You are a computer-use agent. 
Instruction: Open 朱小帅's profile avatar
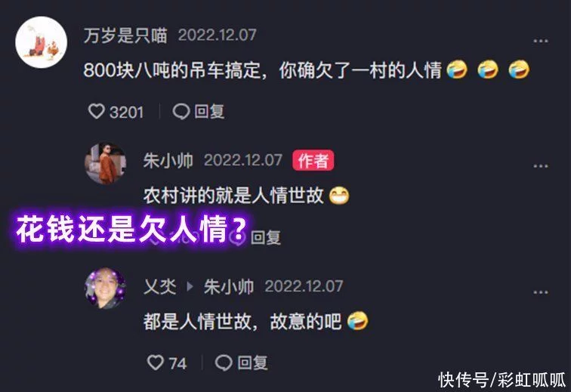click(106, 164)
